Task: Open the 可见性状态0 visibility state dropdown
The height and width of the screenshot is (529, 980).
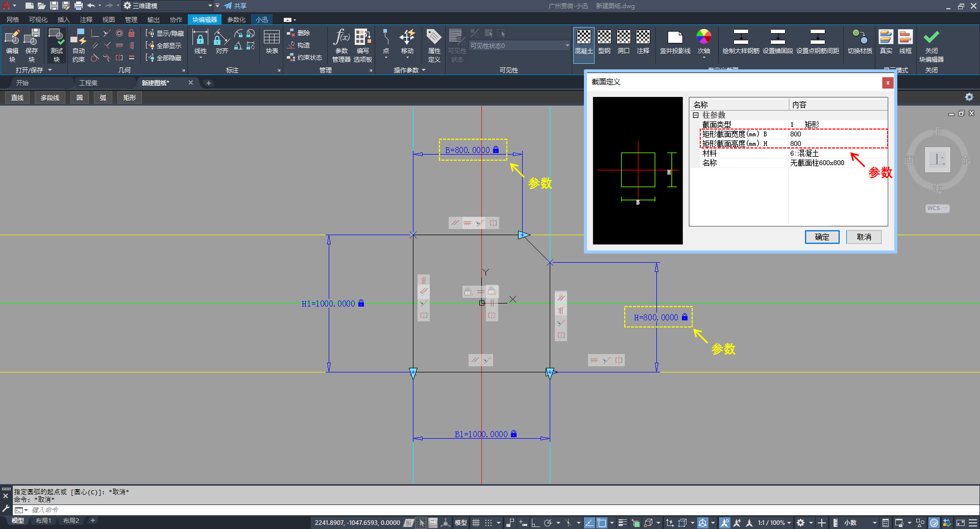Action: coord(520,45)
